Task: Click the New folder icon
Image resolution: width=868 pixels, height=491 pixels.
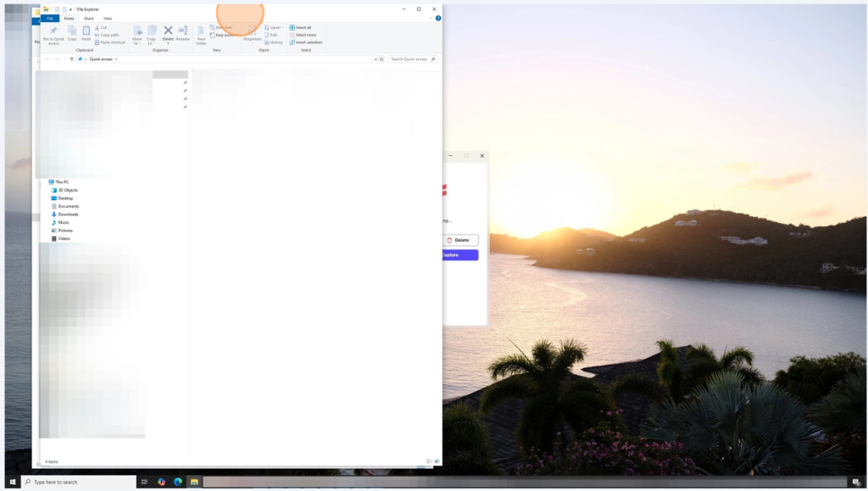Action: [201, 33]
